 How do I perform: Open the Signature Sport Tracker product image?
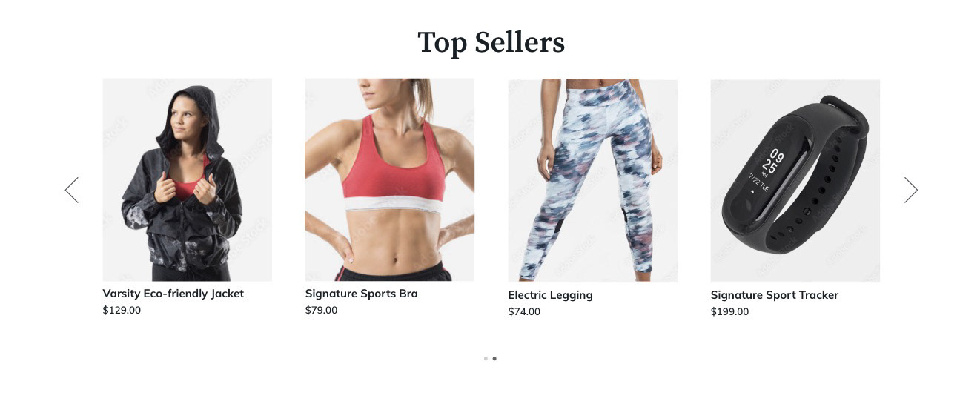click(795, 181)
